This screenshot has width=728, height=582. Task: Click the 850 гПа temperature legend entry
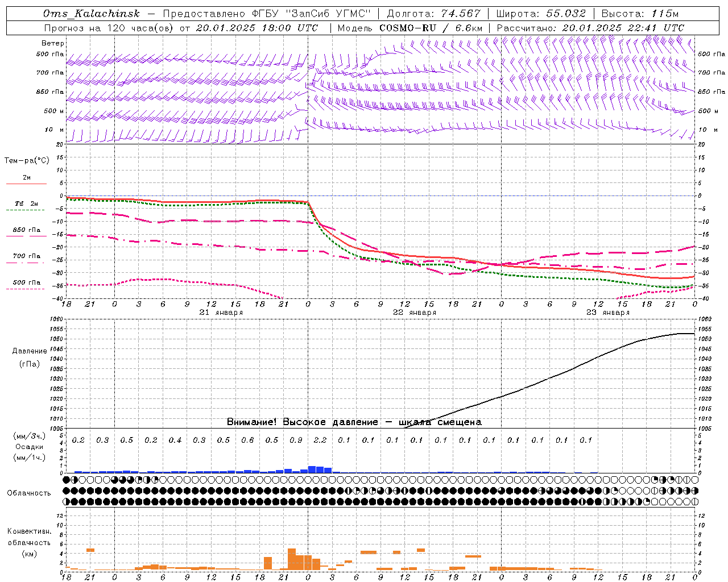click(x=26, y=232)
